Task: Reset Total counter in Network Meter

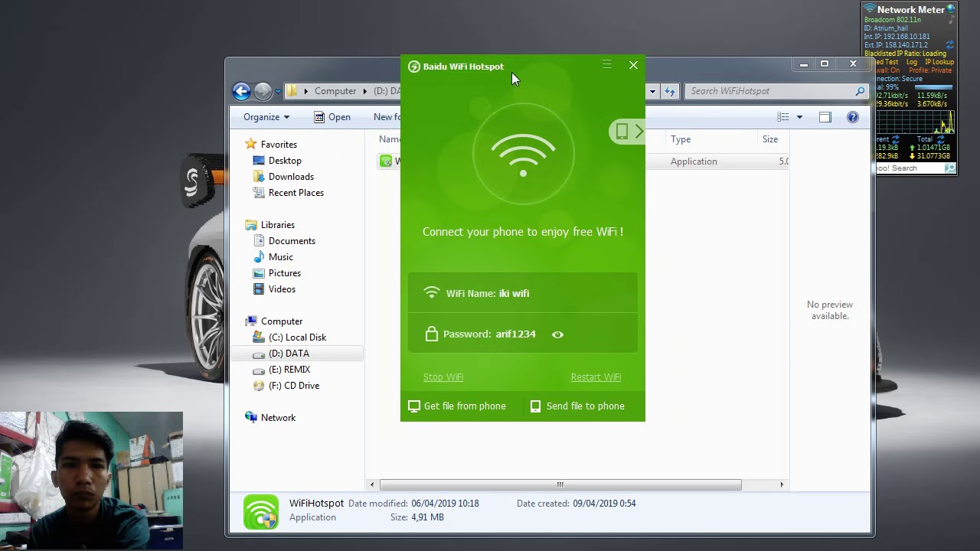Action: click(x=941, y=139)
